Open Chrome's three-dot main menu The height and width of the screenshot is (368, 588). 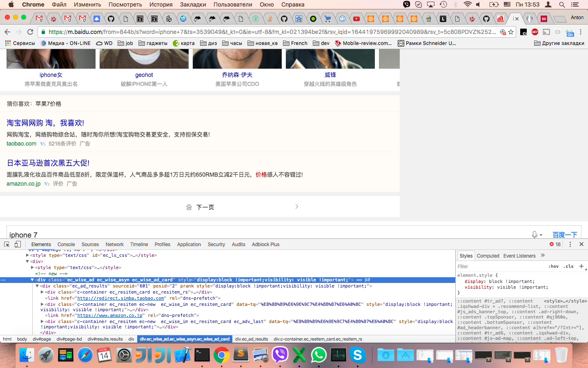[581, 32]
